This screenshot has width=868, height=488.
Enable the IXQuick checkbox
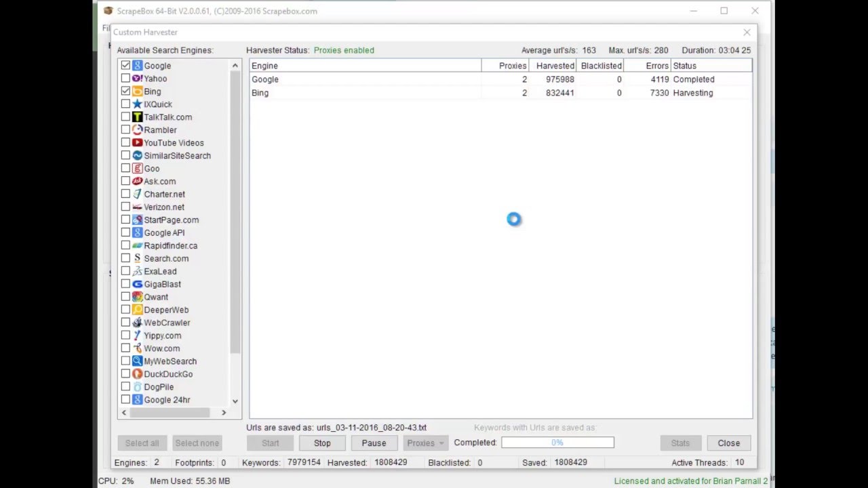125,104
